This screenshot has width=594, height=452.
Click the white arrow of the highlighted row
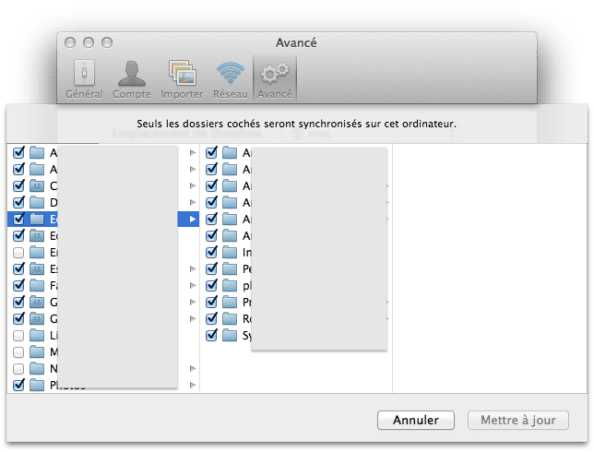pyautogui.click(x=192, y=219)
